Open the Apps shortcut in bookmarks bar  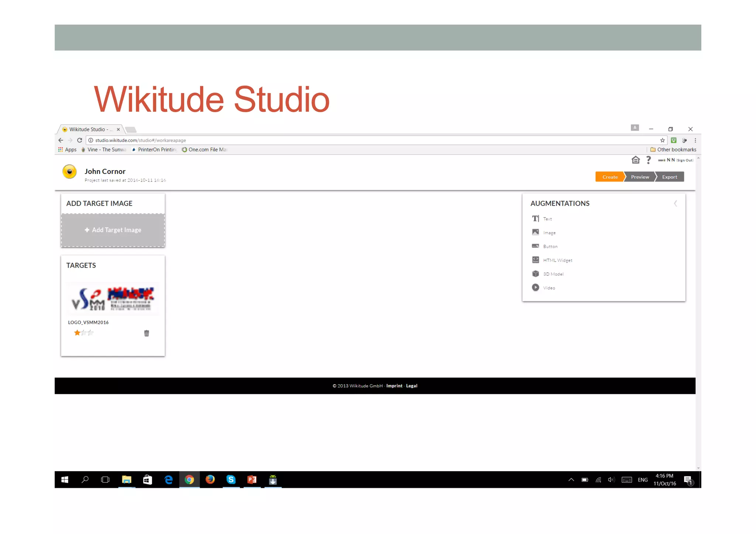pyautogui.click(x=67, y=149)
